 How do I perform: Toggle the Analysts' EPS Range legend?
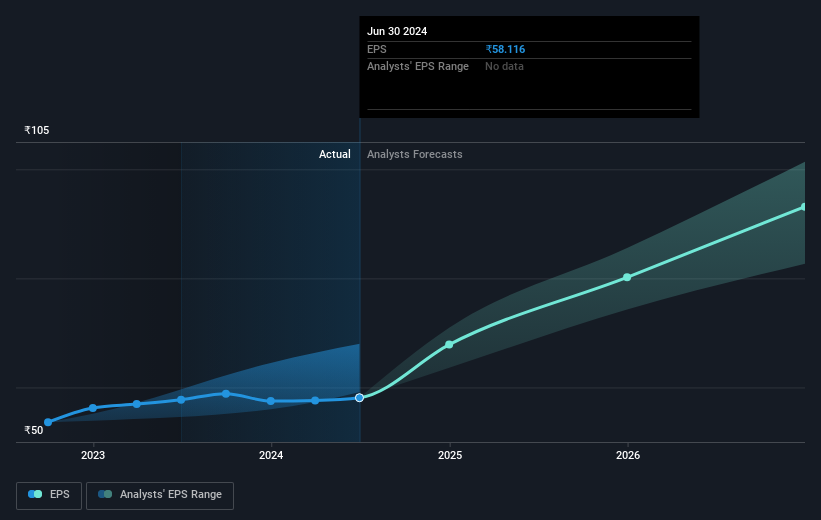160,495
